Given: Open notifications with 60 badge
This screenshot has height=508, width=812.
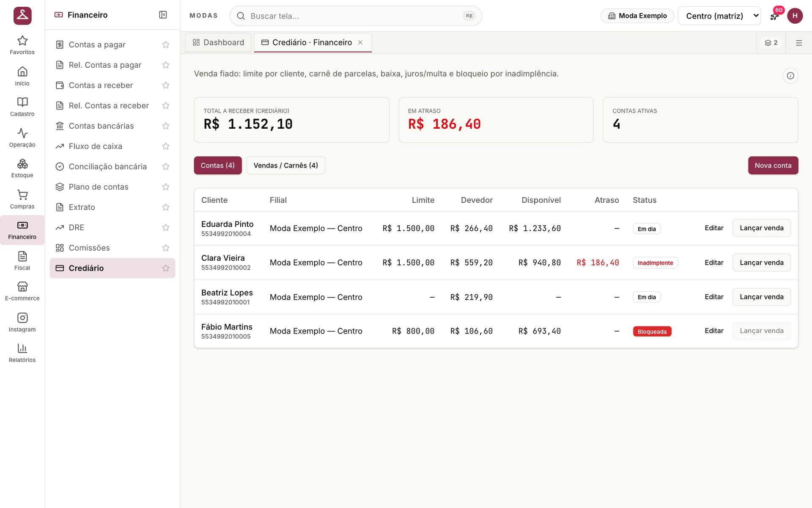Looking at the screenshot, I should [774, 16].
